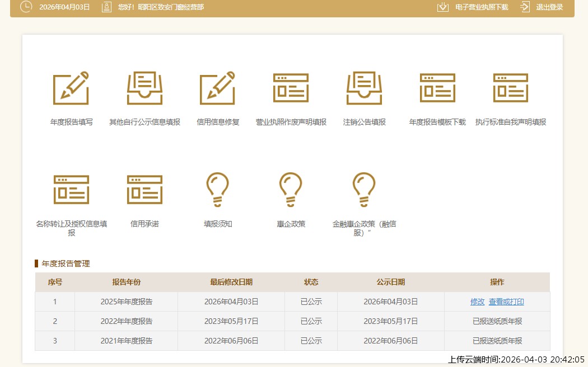Click the user profile icon near 您好
The height and width of the screenshot is (367, 588).
pyautogui.click(x=106, y=7)
